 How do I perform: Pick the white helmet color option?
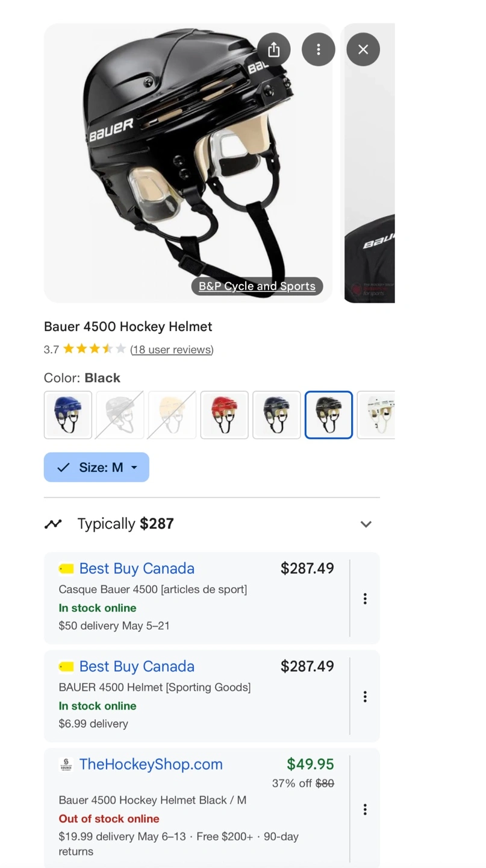pos(376,415)
